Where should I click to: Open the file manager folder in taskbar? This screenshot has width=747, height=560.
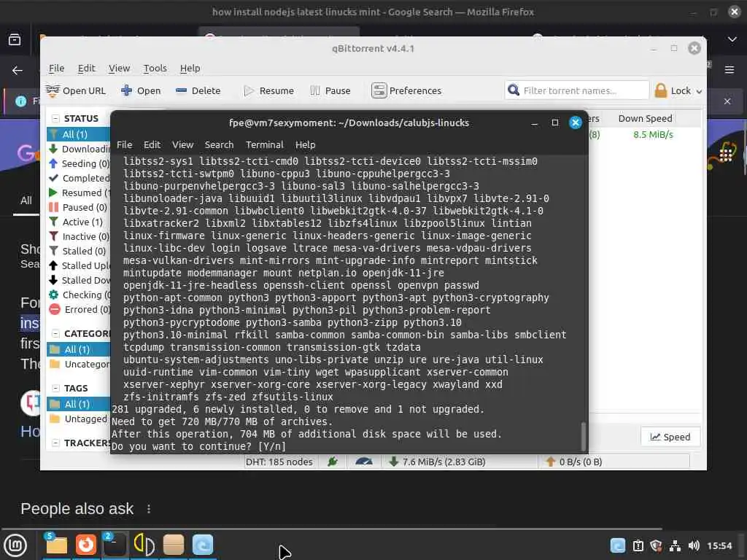56,545
